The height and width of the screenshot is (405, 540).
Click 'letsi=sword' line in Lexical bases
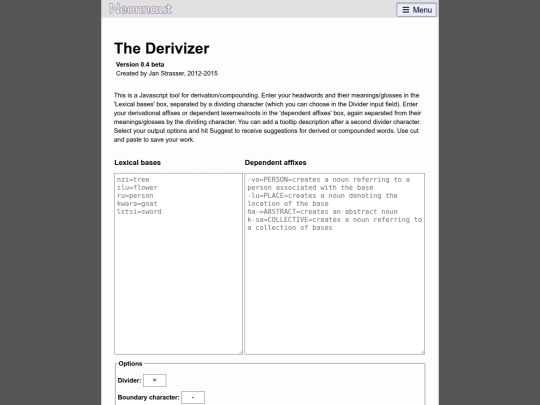click(139, 211)
